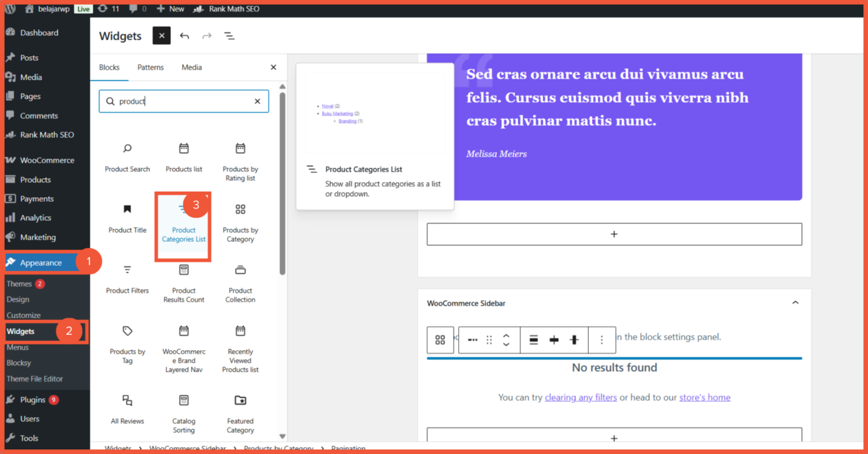Screen dimensions: 868x454
Task: Collapse the WooCommerce Sidebar widget area
Action: (795, 303)
